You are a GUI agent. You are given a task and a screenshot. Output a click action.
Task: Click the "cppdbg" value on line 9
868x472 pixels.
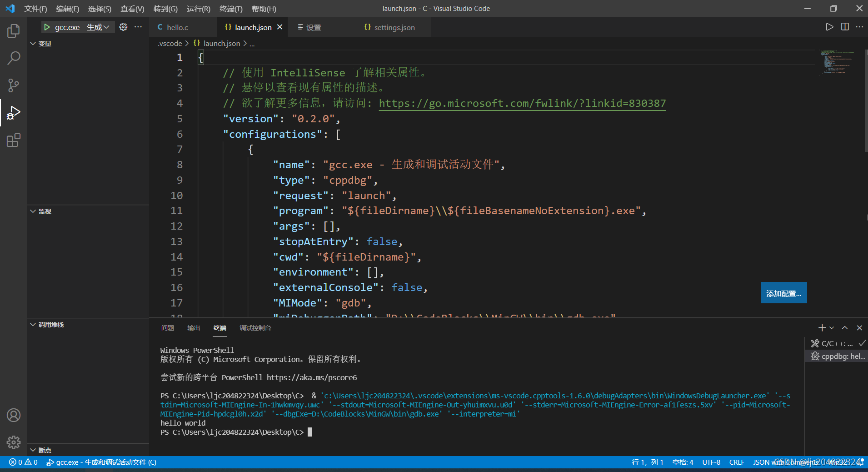348,180
